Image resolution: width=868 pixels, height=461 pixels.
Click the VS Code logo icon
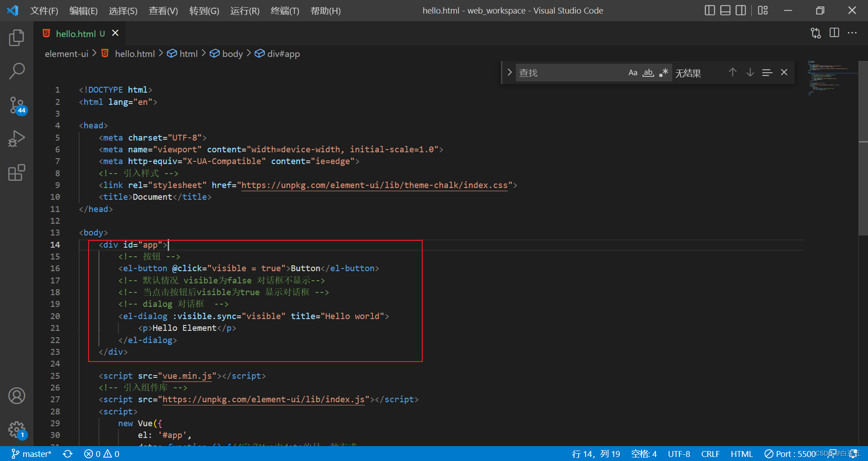(x=13, y=10)
